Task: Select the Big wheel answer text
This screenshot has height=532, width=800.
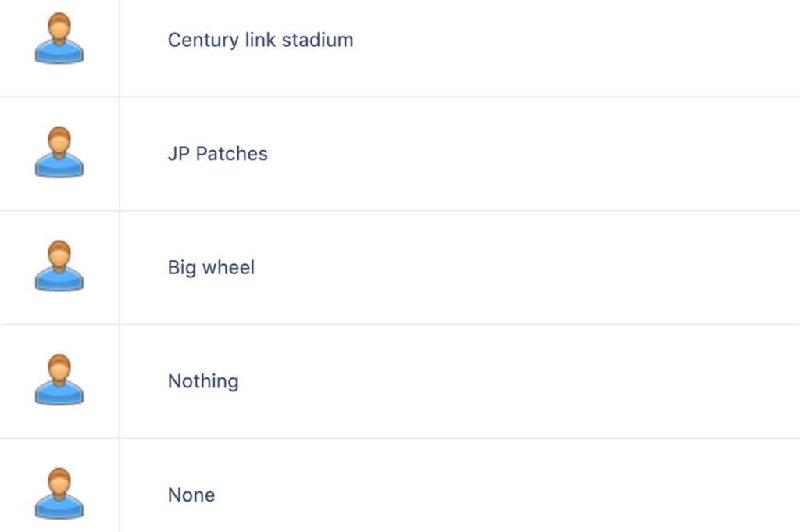Action: [211, 268]
